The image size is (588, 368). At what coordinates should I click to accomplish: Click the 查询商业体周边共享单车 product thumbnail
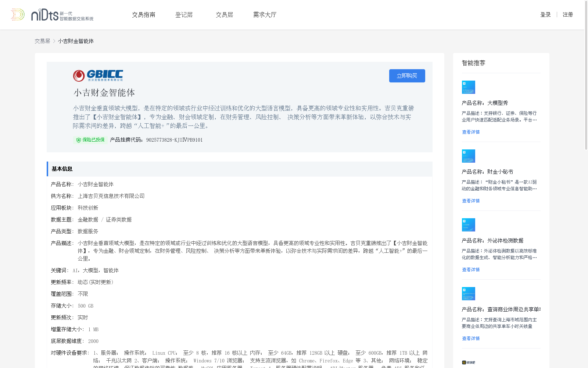[469, 294]
